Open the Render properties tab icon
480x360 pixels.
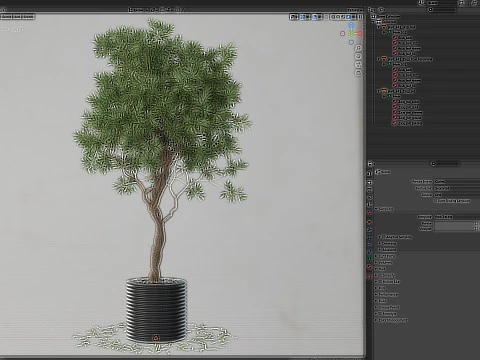(x=369, y=182)
